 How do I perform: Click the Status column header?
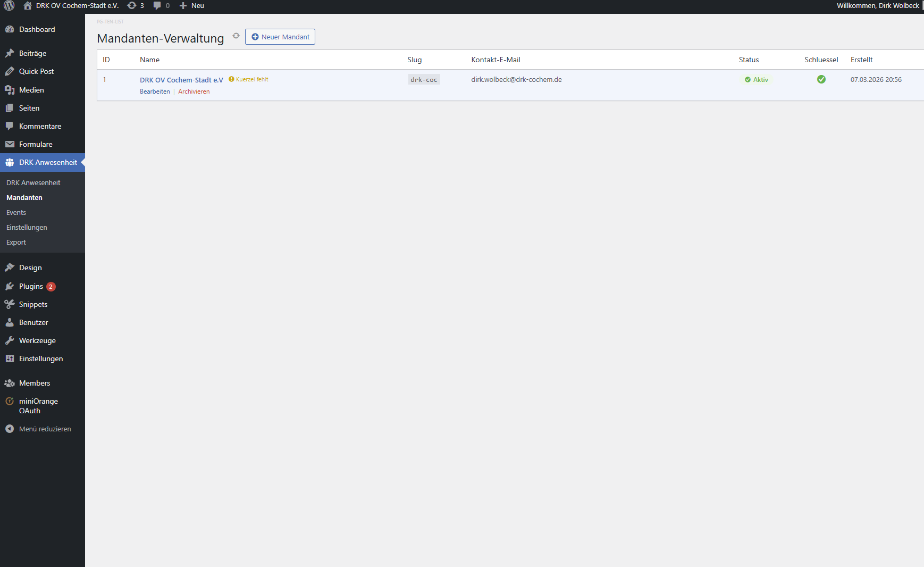point(749,60)
